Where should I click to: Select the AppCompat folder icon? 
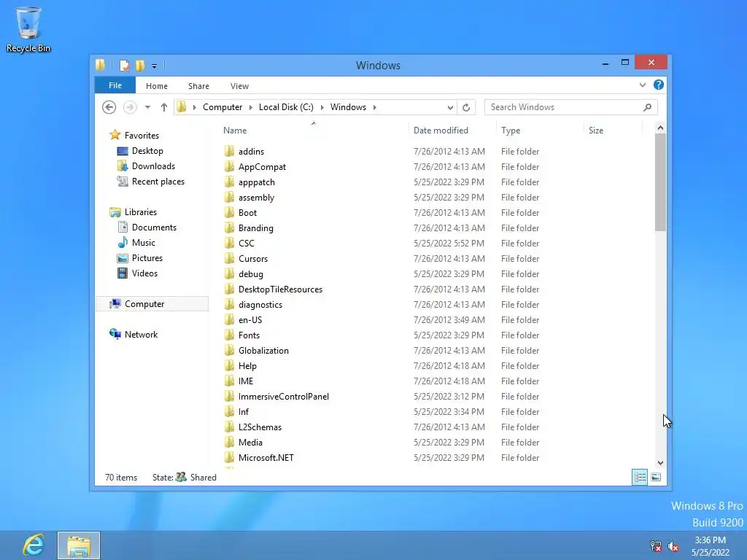(230, 167)
